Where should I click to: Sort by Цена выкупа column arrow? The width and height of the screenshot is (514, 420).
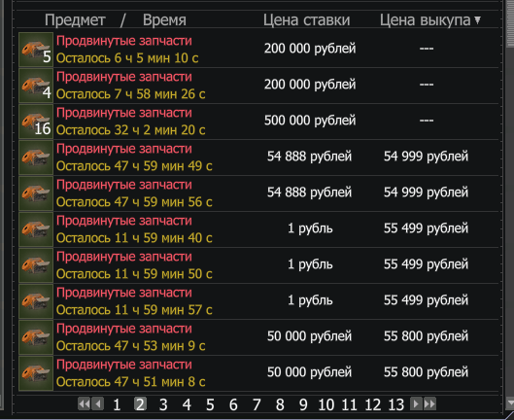pos(478,20)
